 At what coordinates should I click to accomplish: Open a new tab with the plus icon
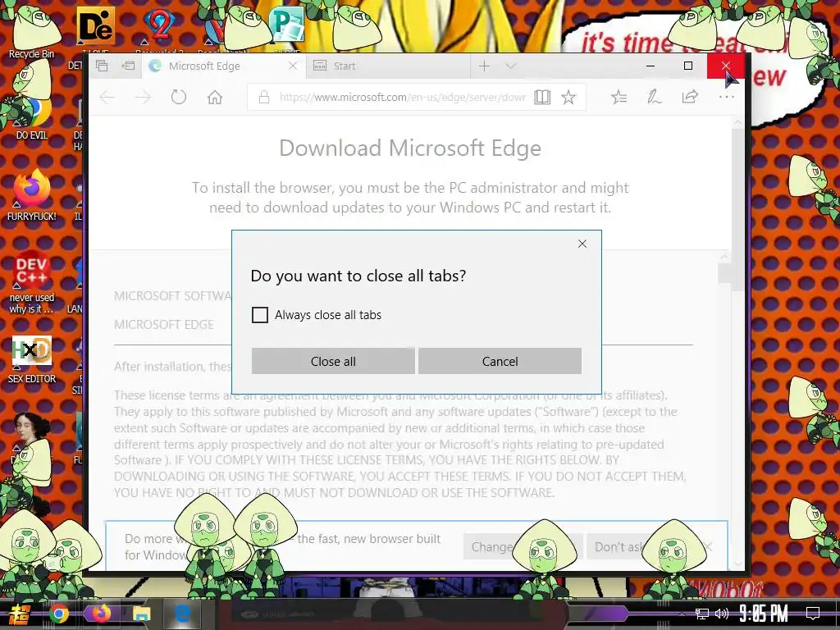(484, 66)
